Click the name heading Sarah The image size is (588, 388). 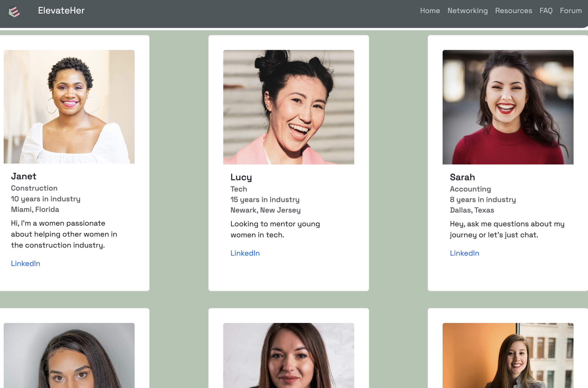point(462,177)
